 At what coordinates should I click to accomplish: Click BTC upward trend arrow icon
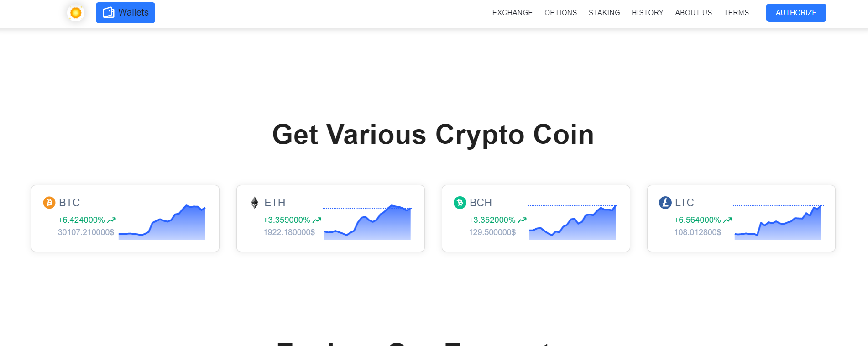point(111,220)
